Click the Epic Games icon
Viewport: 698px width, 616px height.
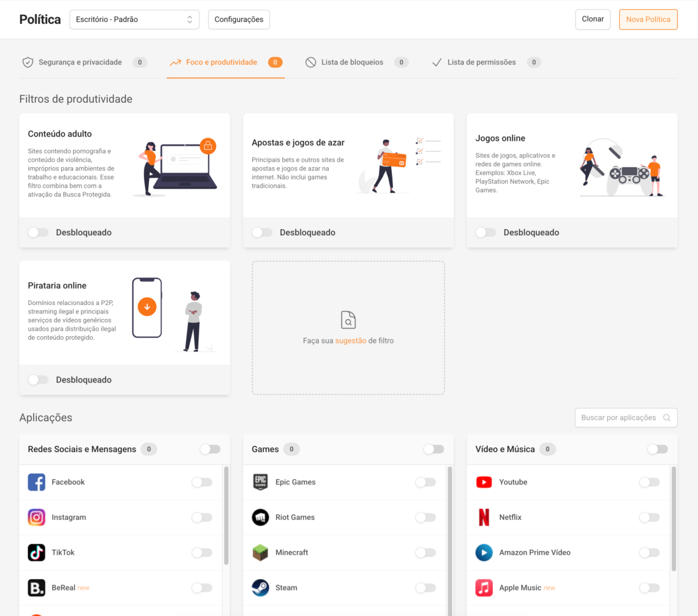(260, 482)
